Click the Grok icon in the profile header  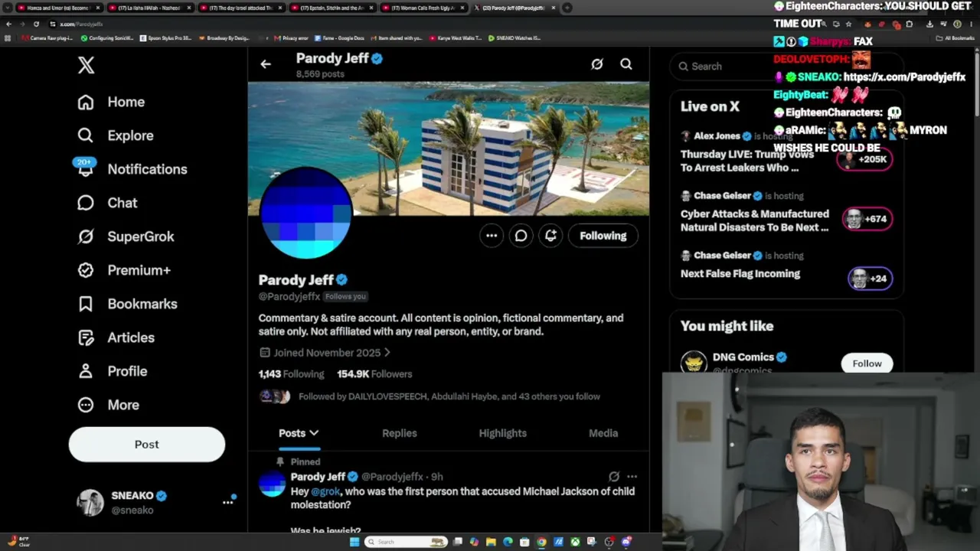597,64
